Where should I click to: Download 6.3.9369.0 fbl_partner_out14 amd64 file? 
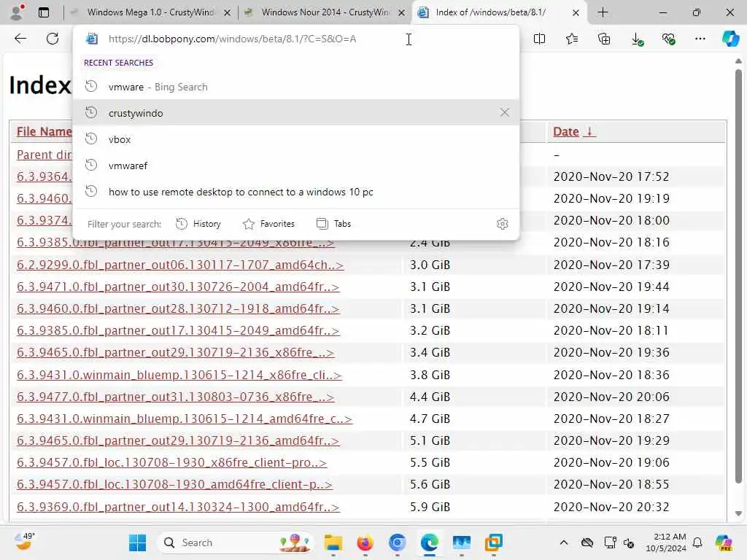point(178,507)
